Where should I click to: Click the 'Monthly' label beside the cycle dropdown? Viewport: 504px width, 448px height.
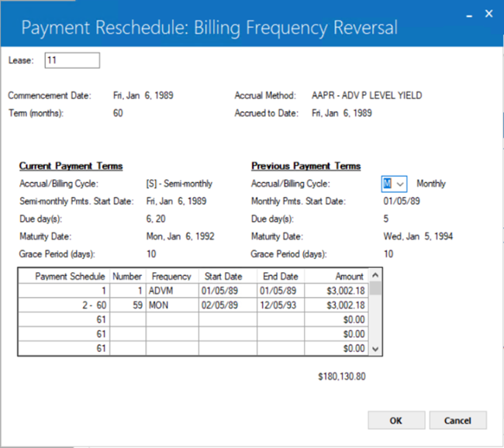click(431, 184)
